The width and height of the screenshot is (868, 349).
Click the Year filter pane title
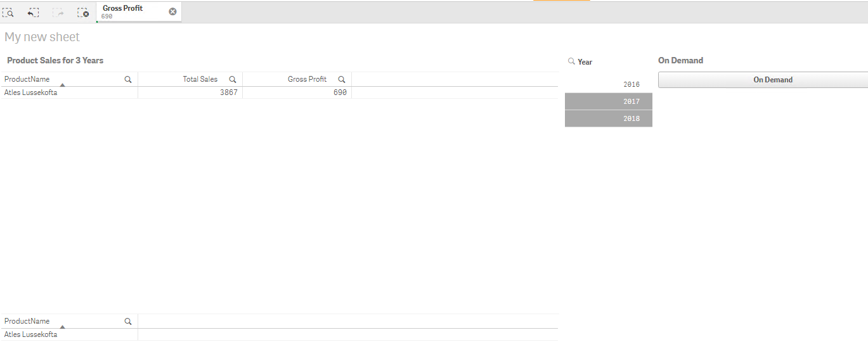(x=585, y=62)
